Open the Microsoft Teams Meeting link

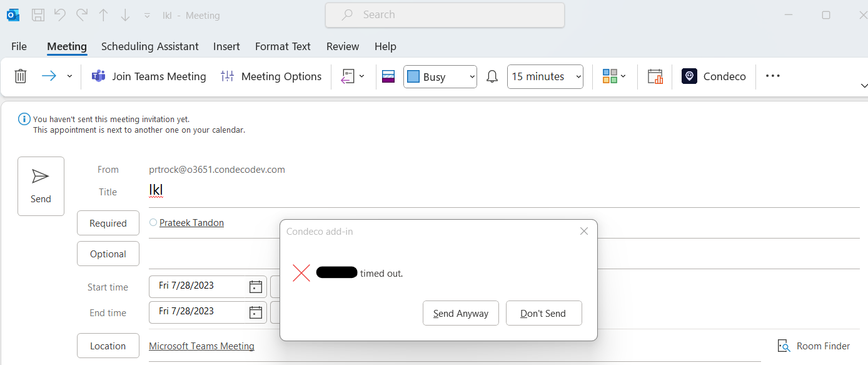[201, 346]
